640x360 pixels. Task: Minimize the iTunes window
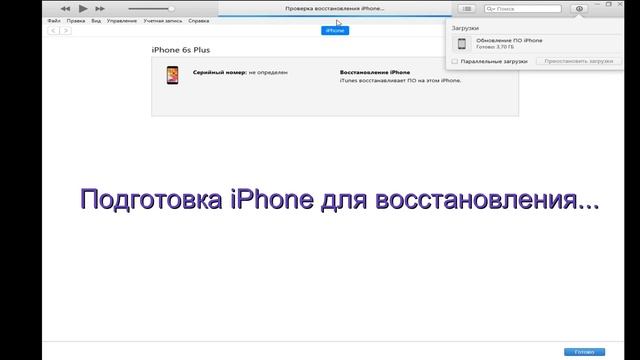597,4
